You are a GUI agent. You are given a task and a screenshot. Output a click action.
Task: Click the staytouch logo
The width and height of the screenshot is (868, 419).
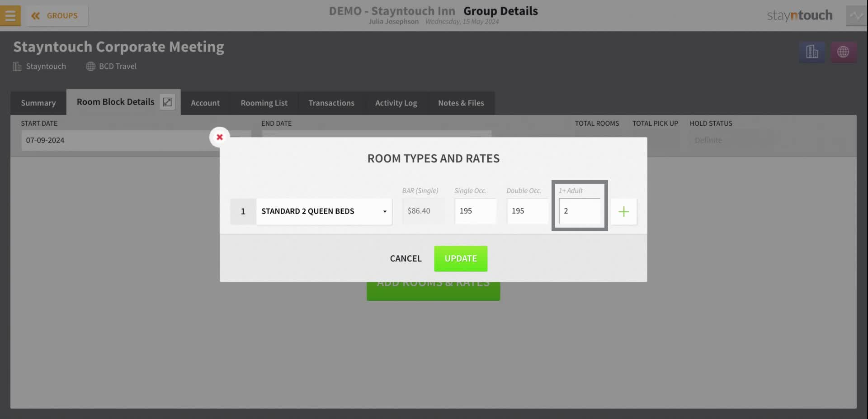799,16
